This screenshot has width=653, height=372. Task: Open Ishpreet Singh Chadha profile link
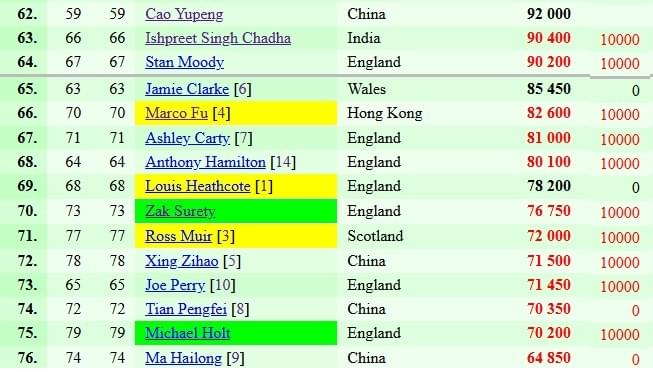coord(218,38)
